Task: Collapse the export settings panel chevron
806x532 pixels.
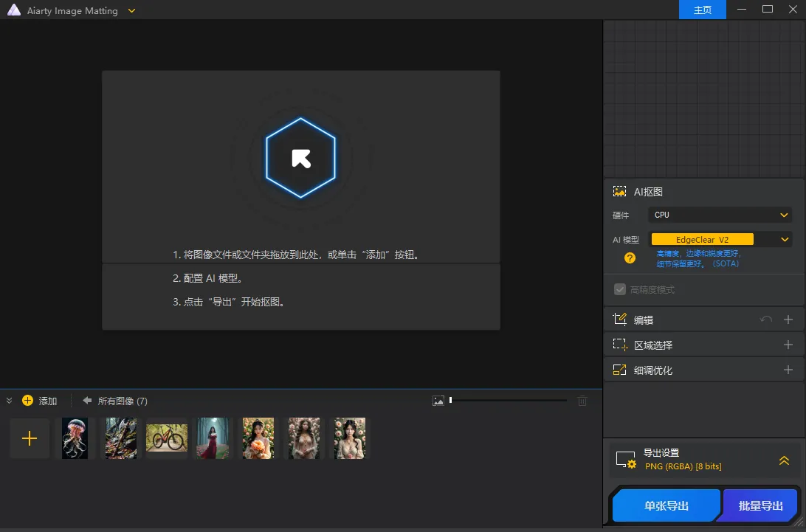Action: coord(784,460)
